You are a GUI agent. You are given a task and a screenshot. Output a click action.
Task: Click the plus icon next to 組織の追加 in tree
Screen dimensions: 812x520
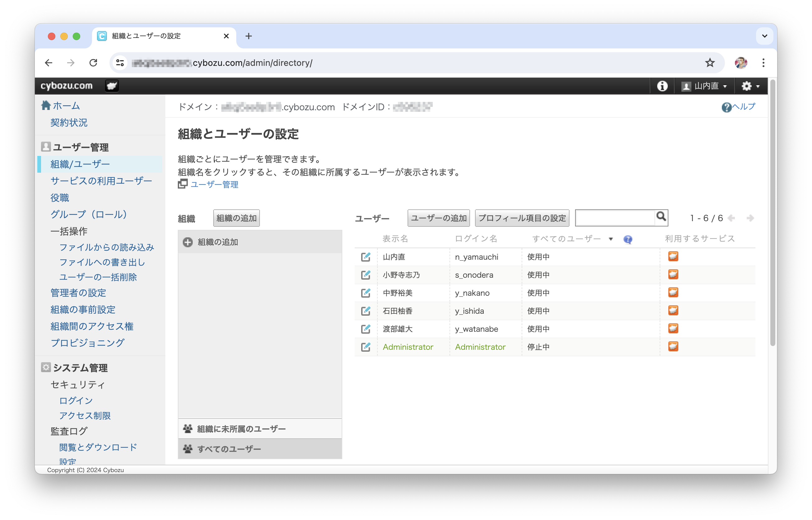[187, 242]
